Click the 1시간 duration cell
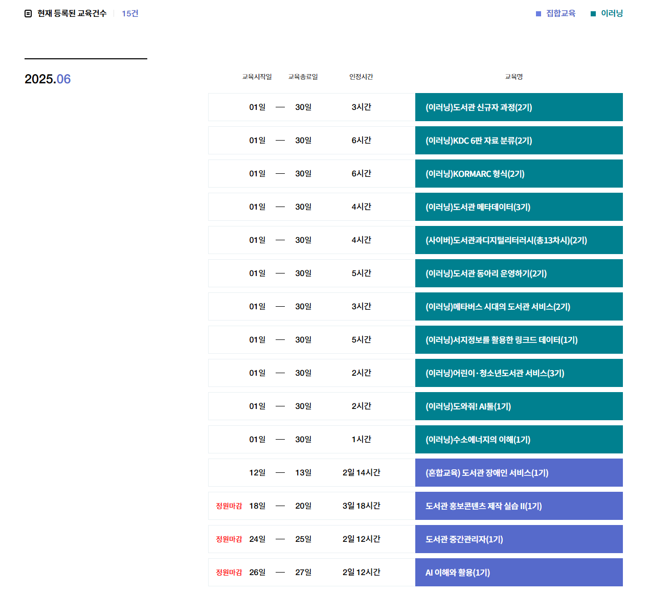Image resolution: width=672 pixels, height=616 pixels. pyautogui.click(x=361, y=440)
